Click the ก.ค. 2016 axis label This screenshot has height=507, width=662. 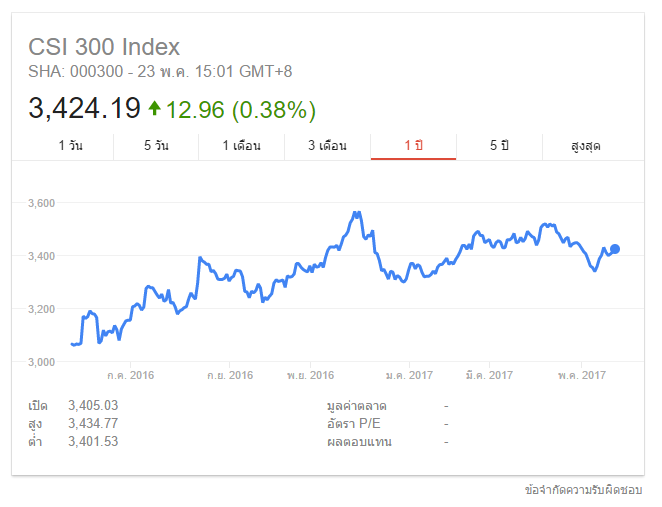[131, 375]
